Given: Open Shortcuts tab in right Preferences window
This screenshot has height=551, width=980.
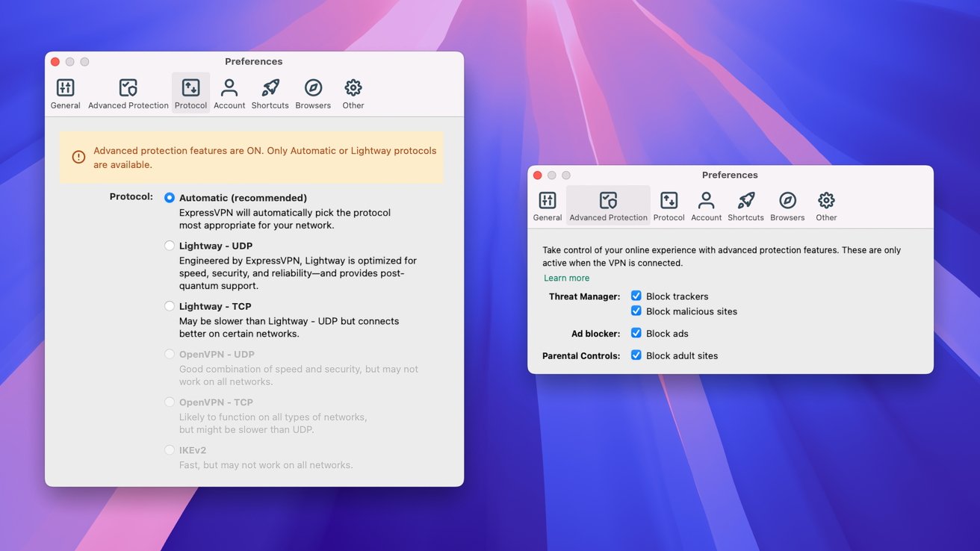Looking at the screenshot, I should (x=745, y=207).
